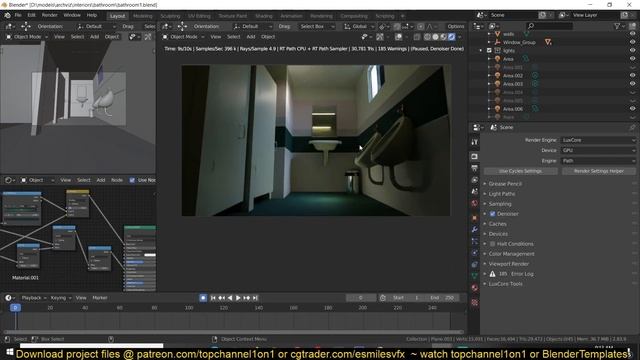Expand the Color Management panel

tap(511, 254)
